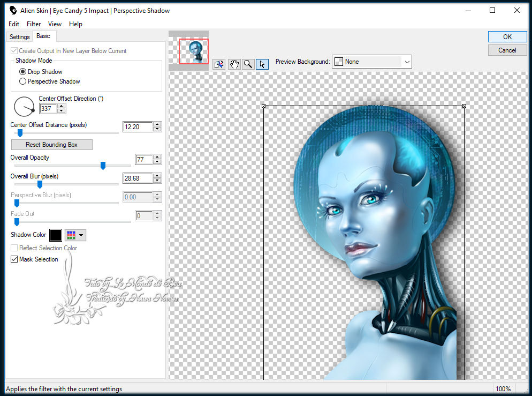Toggle the show-original preview icon
Image resolution: width=532 pixels, height=396 pixels.
point(219,64)
